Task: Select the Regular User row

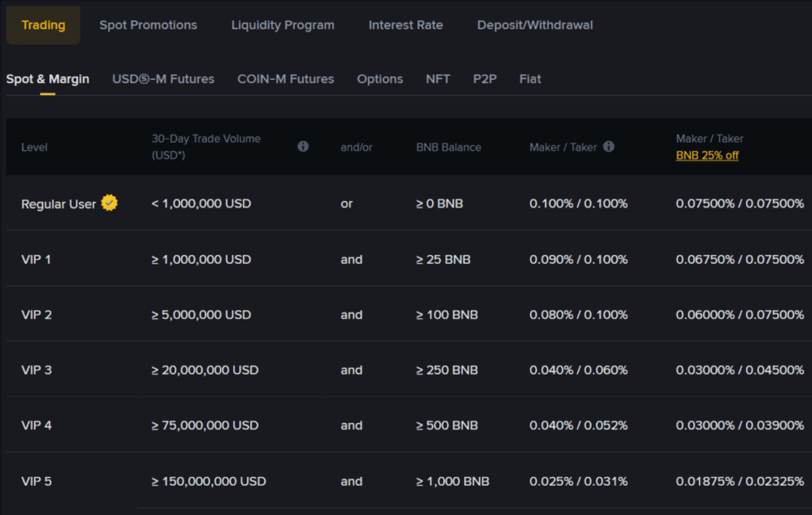Action: coord(57,203)
